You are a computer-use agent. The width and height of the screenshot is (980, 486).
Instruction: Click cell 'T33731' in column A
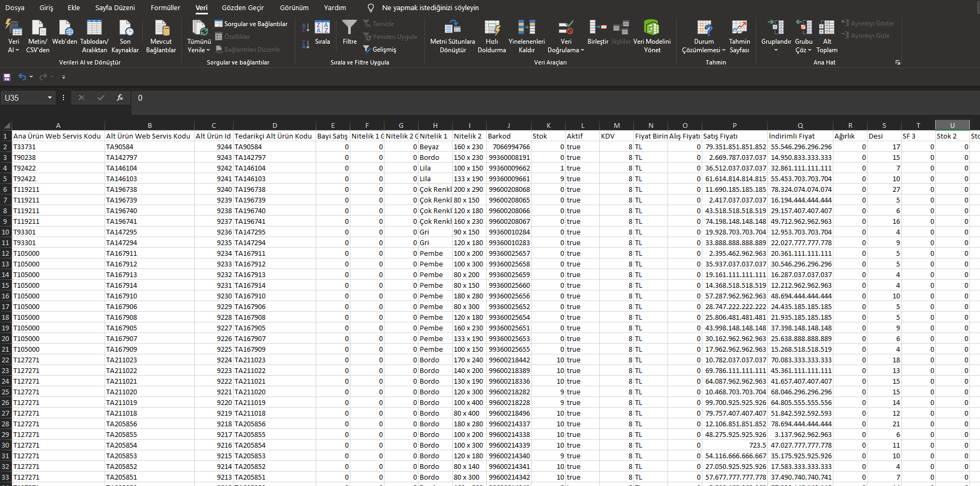pos(58,147)
